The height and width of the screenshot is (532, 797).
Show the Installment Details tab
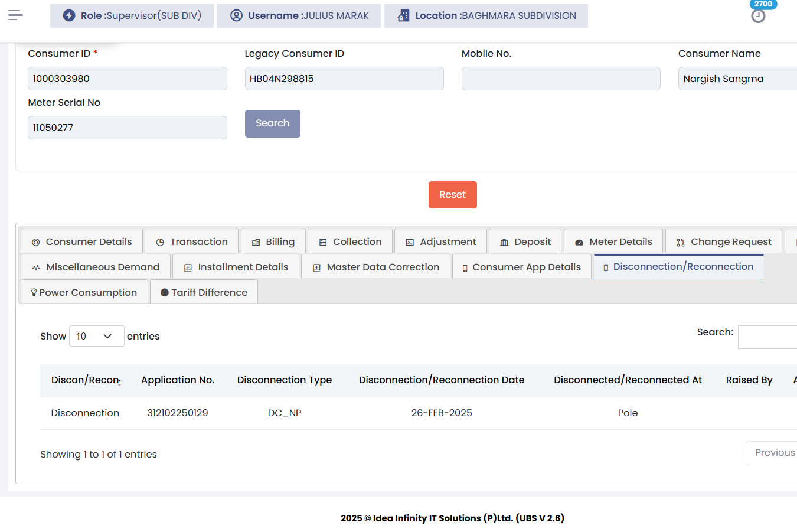[236, 267]
